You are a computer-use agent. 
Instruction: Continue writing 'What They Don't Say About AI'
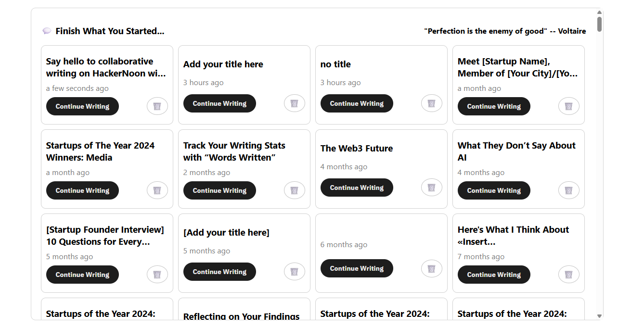click(494, 190)
